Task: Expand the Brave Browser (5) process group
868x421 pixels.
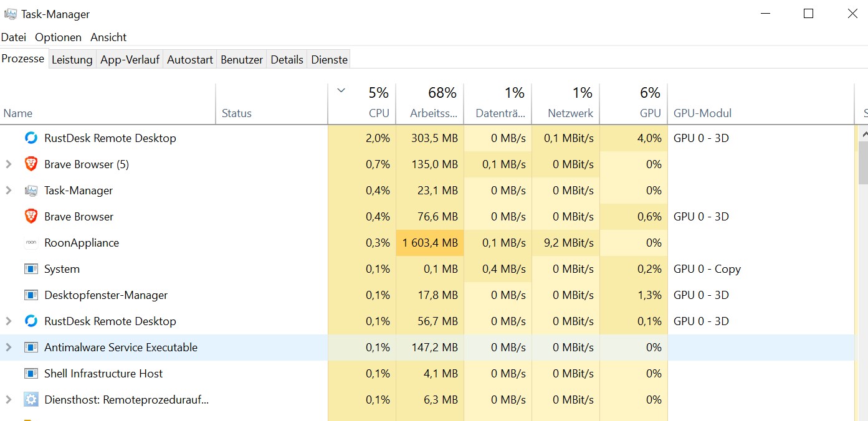Action: pyautogui.click(x=9, y=164)
